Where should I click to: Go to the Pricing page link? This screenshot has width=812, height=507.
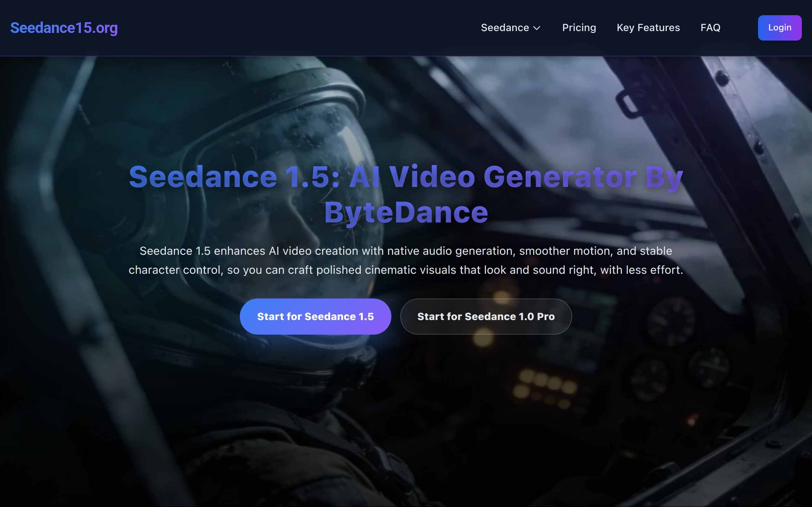point(579,28)
